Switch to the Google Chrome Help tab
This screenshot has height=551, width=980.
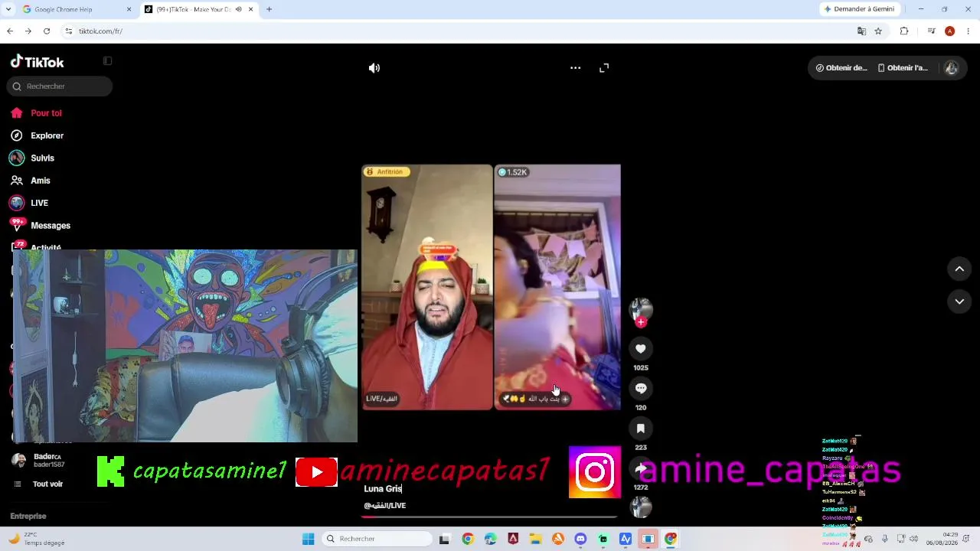coord(75,9)
